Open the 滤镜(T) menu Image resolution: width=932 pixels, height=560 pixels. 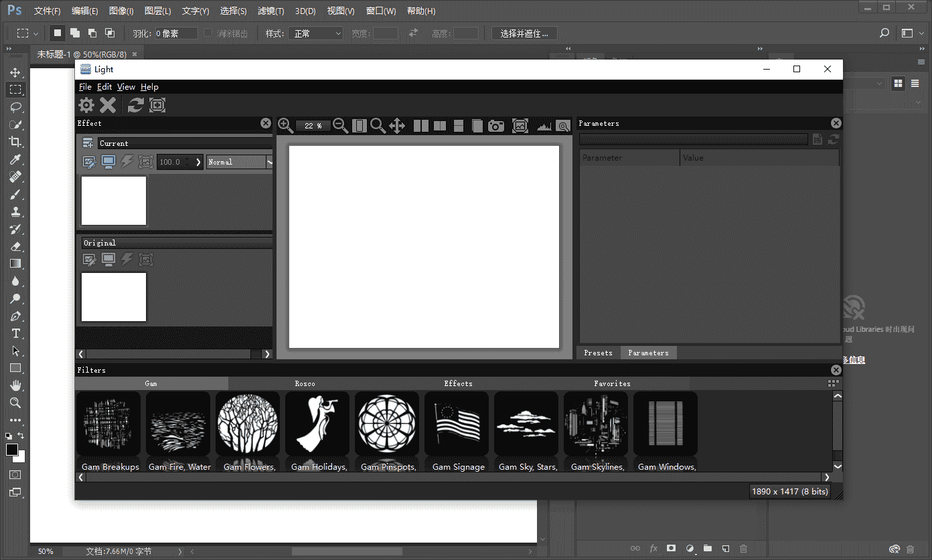[x=270, y=11]
